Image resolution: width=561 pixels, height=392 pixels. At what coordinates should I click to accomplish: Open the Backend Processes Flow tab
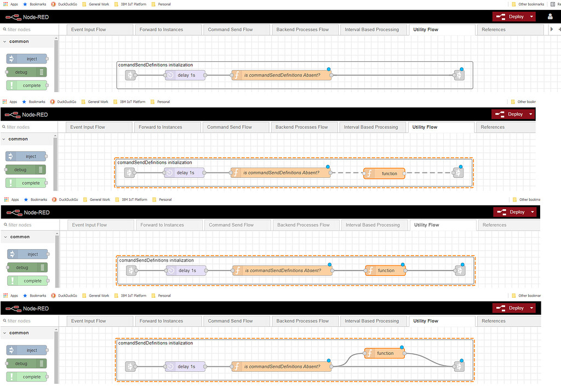coord(304,29)
